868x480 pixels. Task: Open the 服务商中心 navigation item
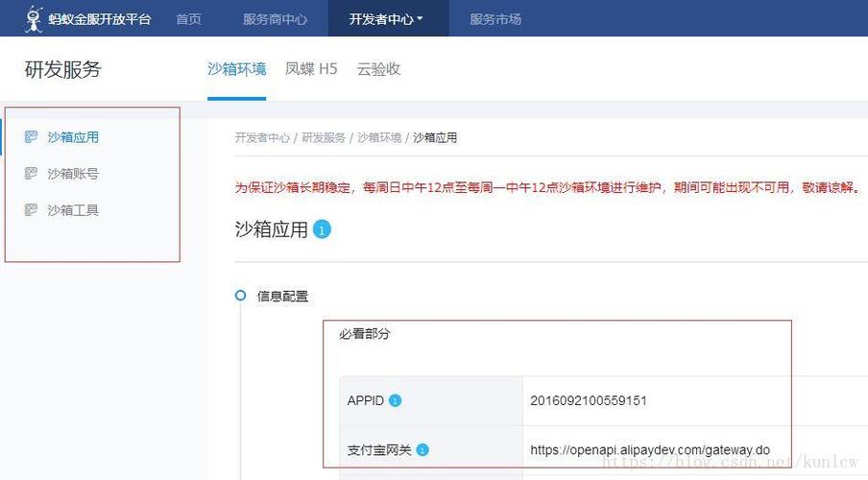pos(276,19)
